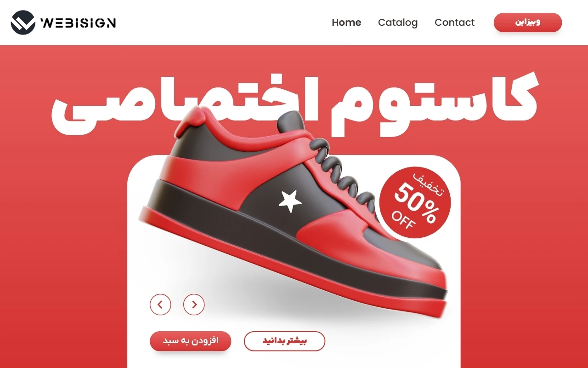Open the Contact menu item
This screenshot has width=588, height=368.
[x=454, y=23]
